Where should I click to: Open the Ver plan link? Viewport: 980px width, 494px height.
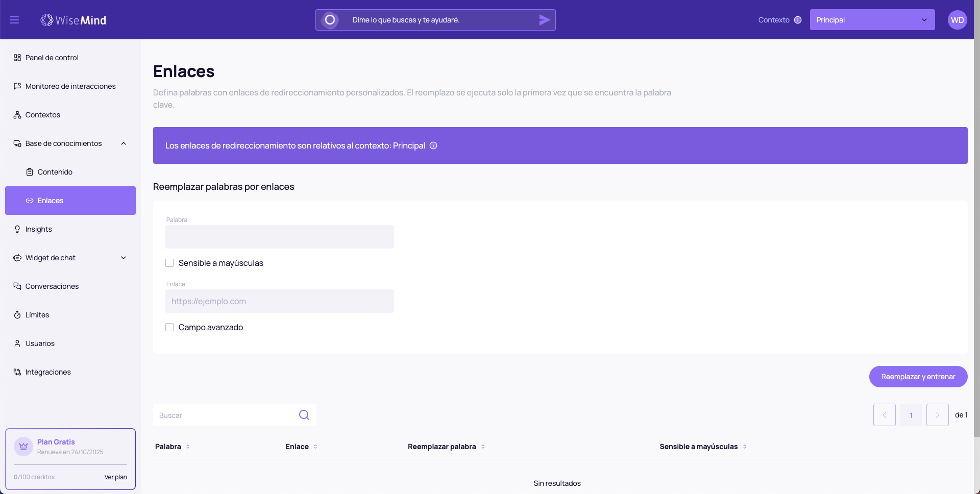coord(115,477)
